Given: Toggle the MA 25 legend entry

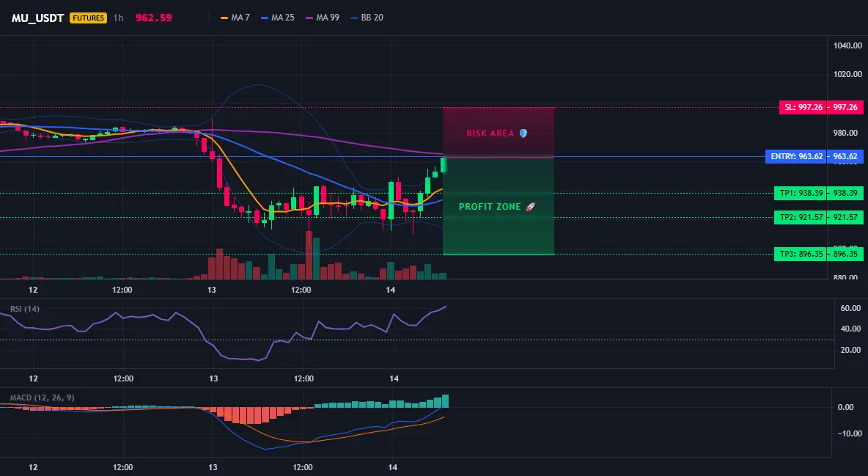Looking at the screenshot, I should pyautogui.click(x=277, y=18).
